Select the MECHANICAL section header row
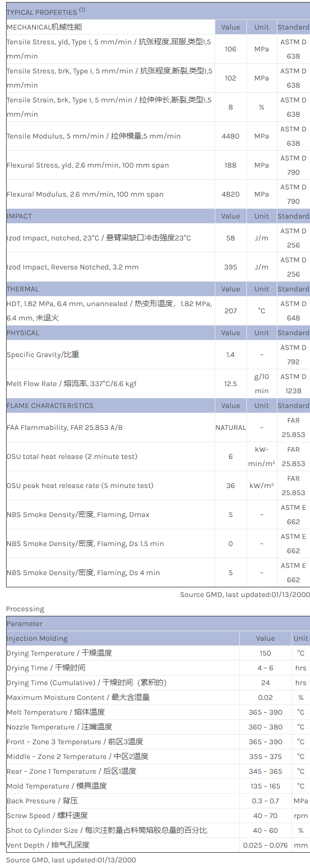The image size is (310, 868). click(x=44, y=27)
